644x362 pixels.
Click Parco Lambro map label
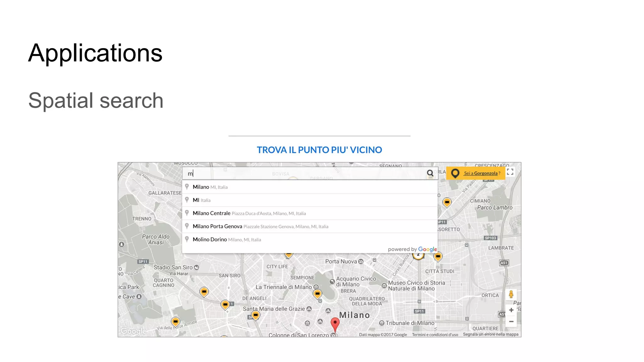pyautogui.click(x=495, y=208)
